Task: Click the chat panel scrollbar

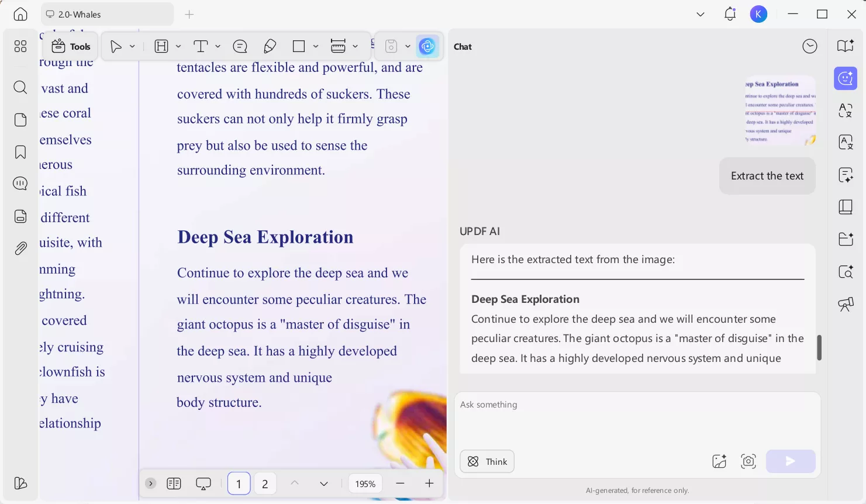Action: 819,347
